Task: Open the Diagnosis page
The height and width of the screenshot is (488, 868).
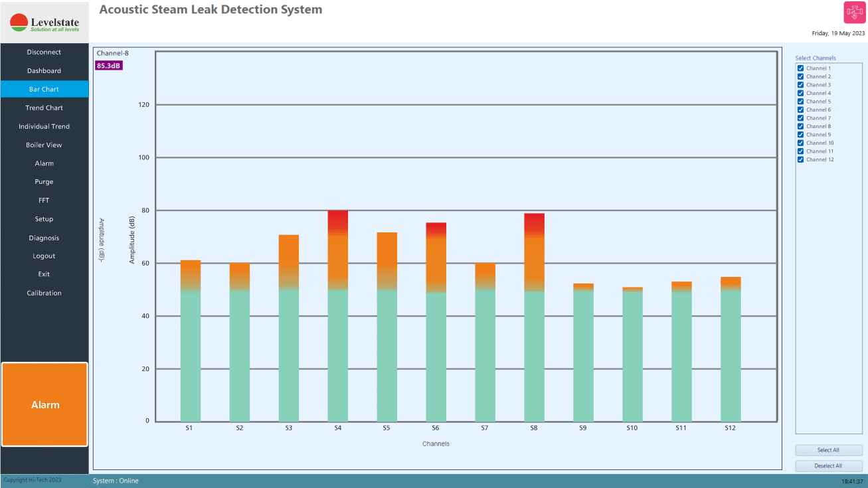Action: (x=44, y=238)
